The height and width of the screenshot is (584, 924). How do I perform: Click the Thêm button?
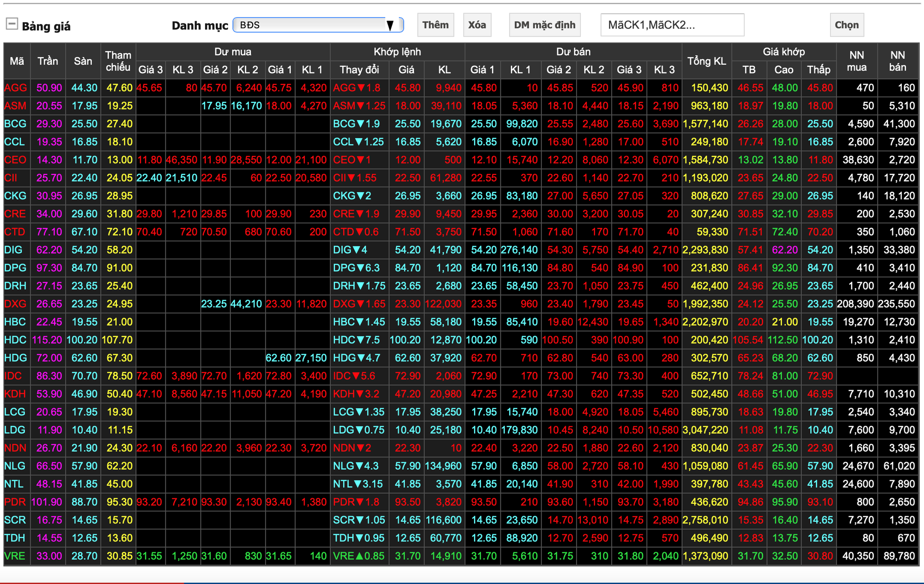click(x=435, y=25)
